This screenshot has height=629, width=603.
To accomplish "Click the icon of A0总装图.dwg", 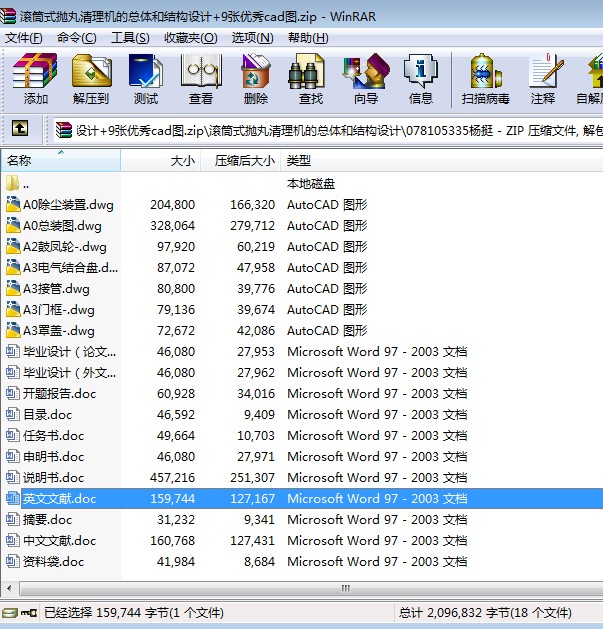I will (13, 225).
